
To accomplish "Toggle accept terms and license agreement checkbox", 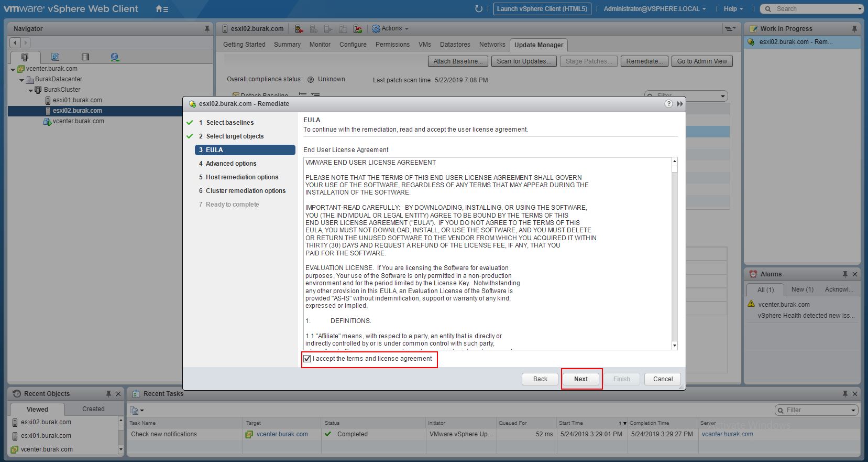I will coord(307,359).
